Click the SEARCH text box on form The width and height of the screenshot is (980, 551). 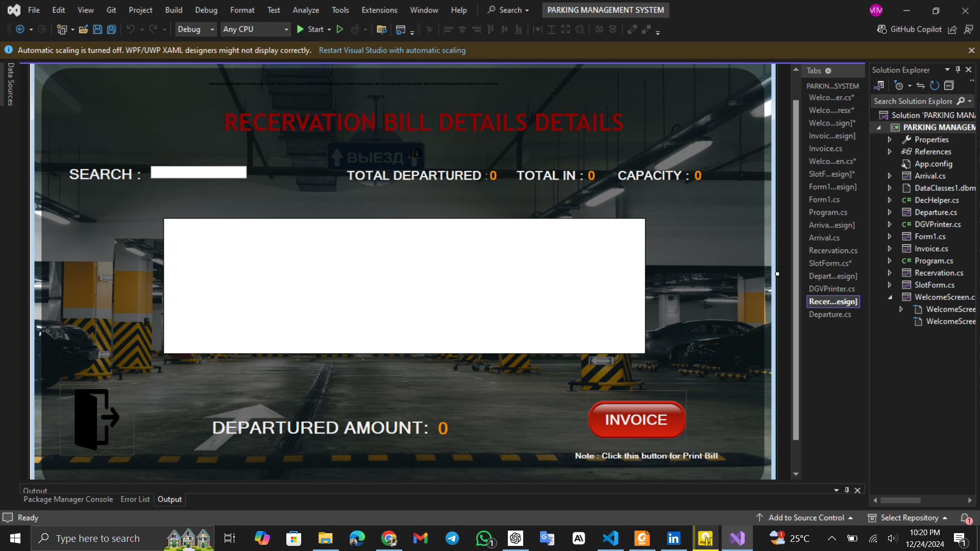point(199,172)
